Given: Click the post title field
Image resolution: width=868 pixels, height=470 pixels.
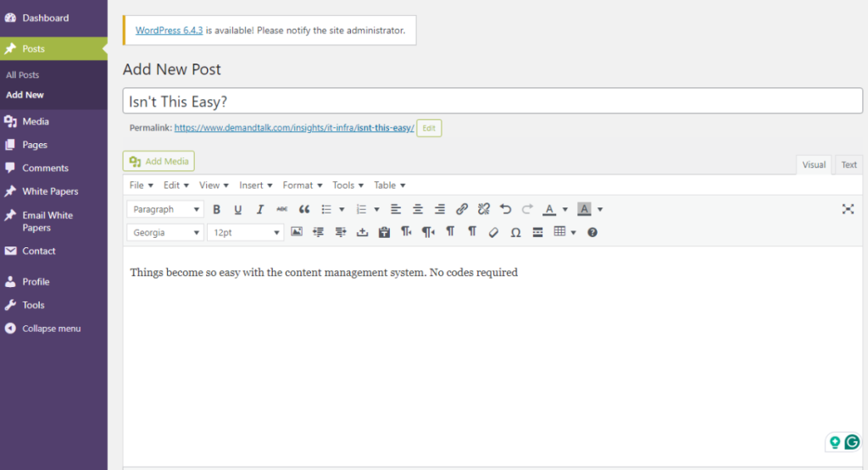Looking at the screenshot, I should tap(492, 101).
